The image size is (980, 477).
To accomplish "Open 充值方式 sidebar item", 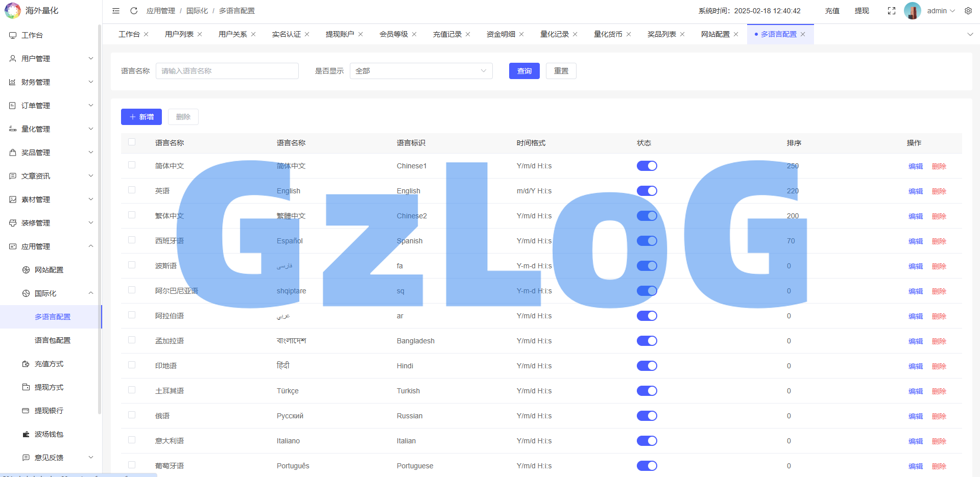I will [x=49, y=364].
